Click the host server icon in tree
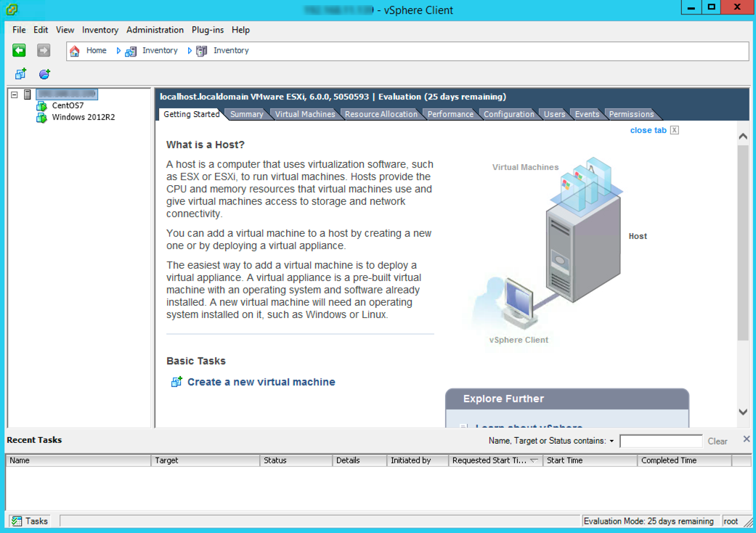This screenshot has width=756, height=533. click(x=28, y=94)
